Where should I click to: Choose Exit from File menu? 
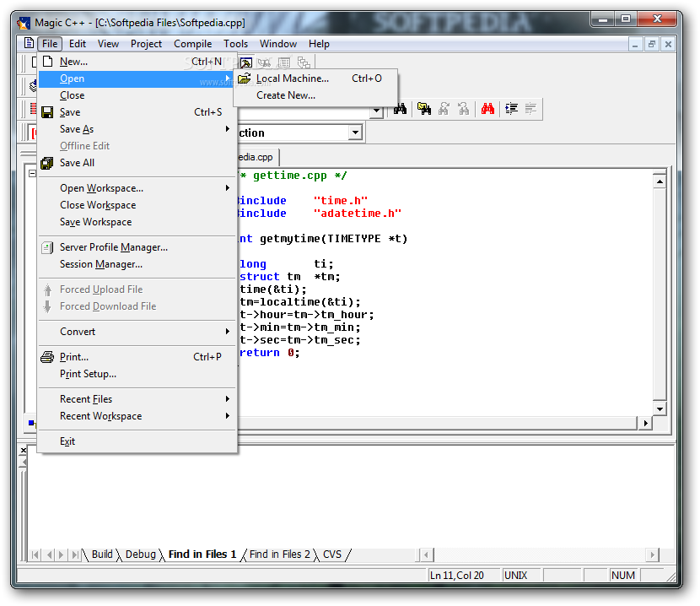click(137, 441)
